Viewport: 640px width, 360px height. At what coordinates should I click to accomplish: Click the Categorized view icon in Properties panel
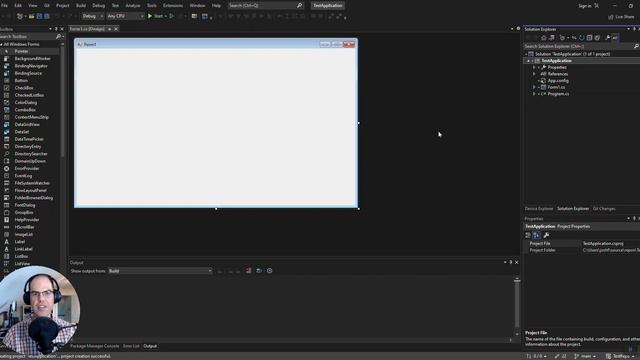(x=528, y=235)
